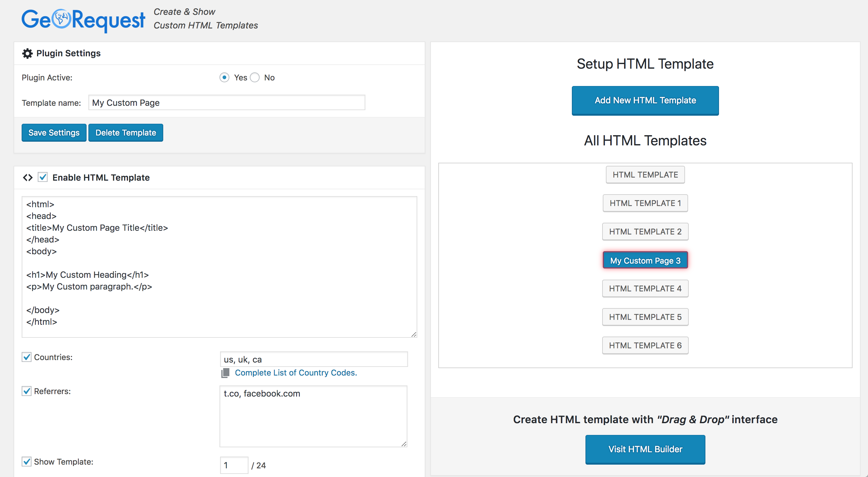Click the Template name input field
The width and height of the screenshot is (868, 477).
pyautogui.click(x=227, y=102)
